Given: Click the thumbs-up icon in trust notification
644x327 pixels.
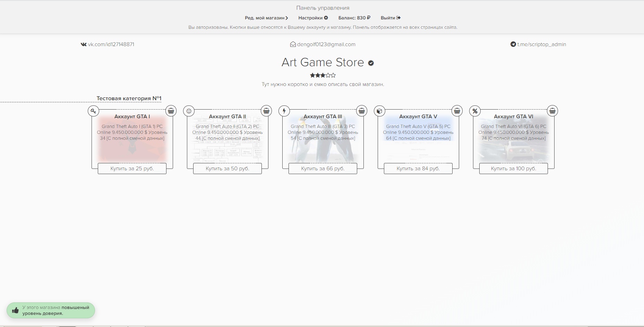Looking at the screenshot, I should click(x=15, y=310).
